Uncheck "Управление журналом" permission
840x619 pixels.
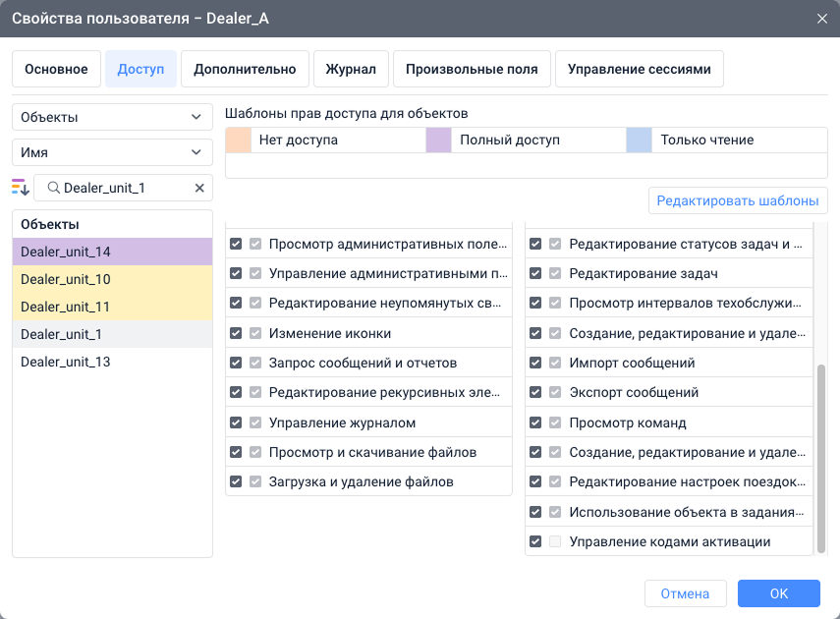(x=236, y=422)
